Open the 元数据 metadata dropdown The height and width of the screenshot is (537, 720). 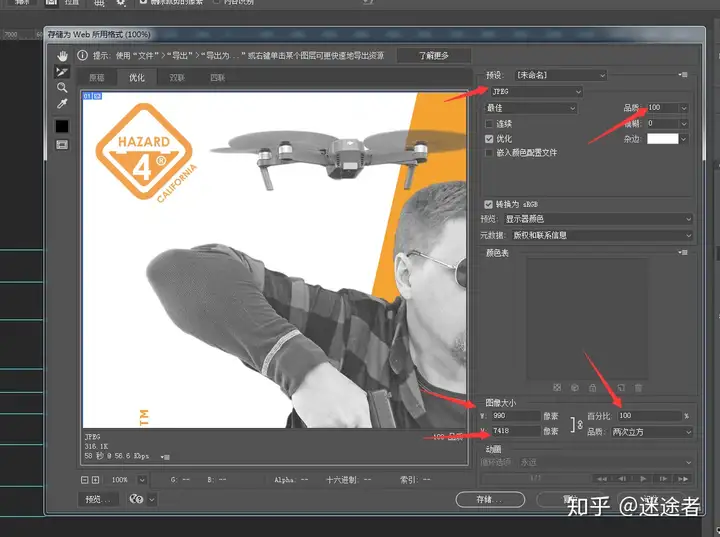point(602,235)
